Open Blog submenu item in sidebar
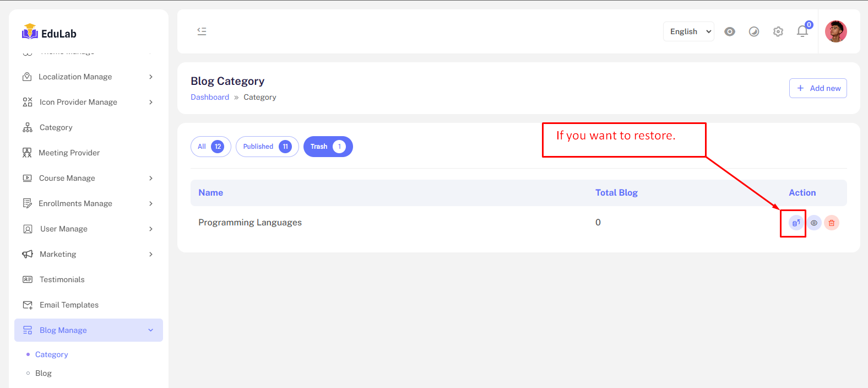 tap(44, 373)
